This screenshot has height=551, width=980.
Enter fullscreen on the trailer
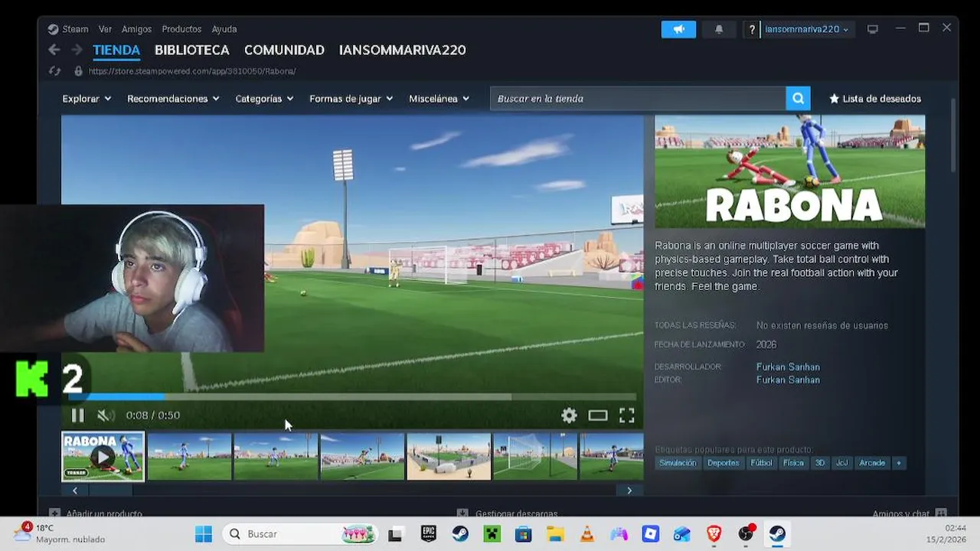point(627,416)
